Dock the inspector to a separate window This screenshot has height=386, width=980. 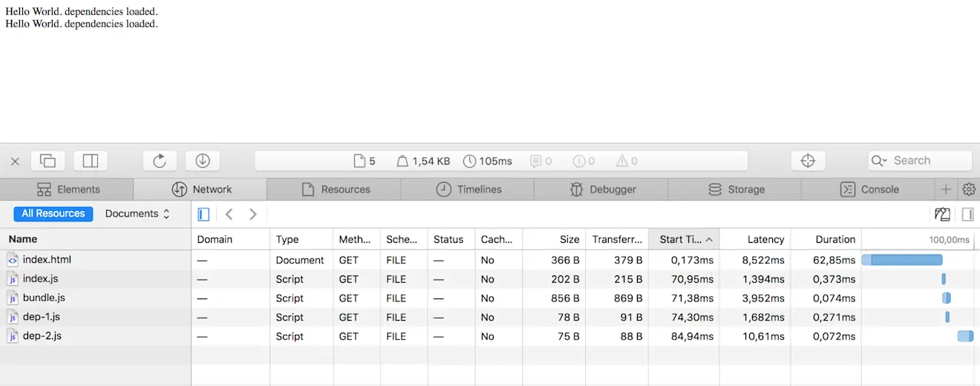tap(48, 160)
